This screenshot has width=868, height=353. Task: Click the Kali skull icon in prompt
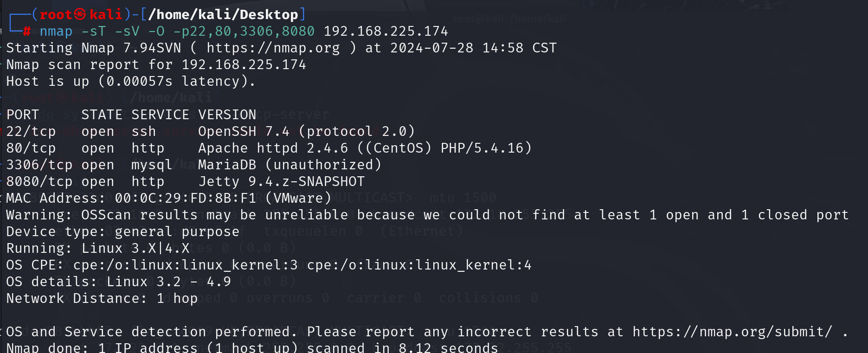(80, 14)
